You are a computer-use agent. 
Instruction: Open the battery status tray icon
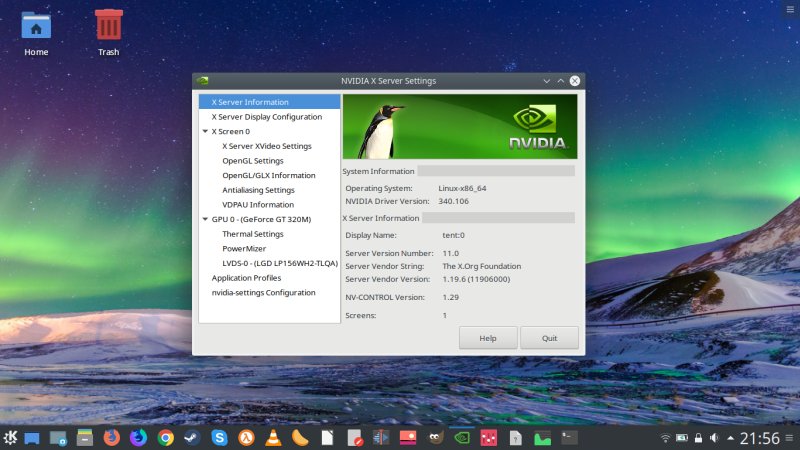(x=682, y=438)
